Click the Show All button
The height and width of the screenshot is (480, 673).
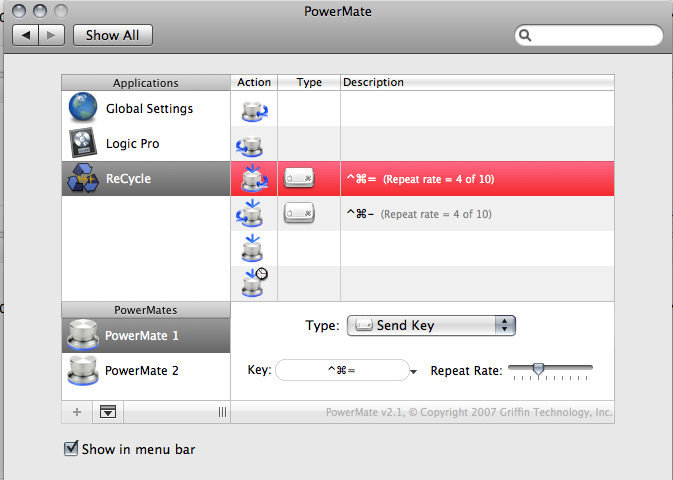pos(112,35)
